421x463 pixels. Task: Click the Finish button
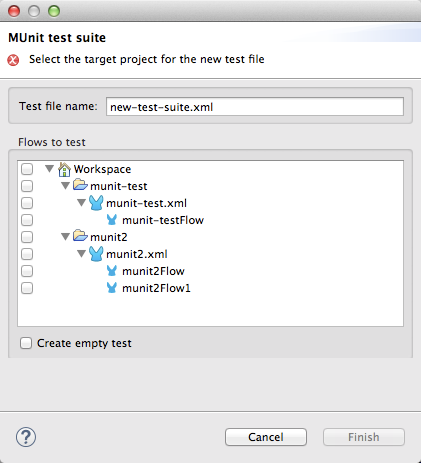click(x=364, y=437)
